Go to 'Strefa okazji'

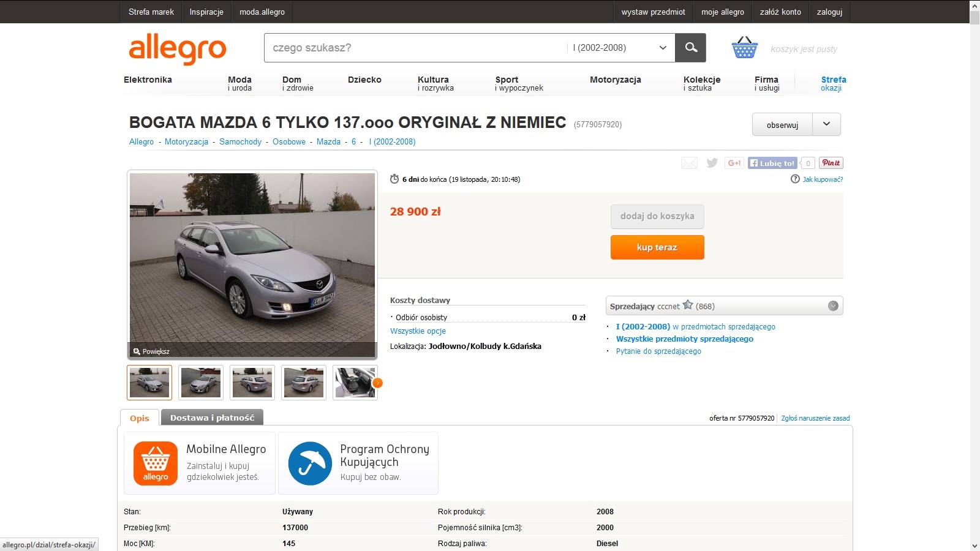[833, 84]
